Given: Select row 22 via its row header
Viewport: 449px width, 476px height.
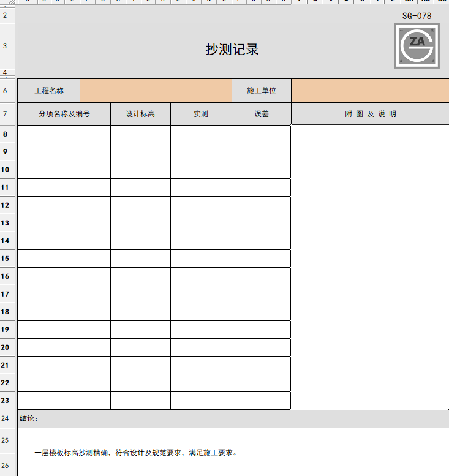Looking at the screenshot, I should 7,383.
